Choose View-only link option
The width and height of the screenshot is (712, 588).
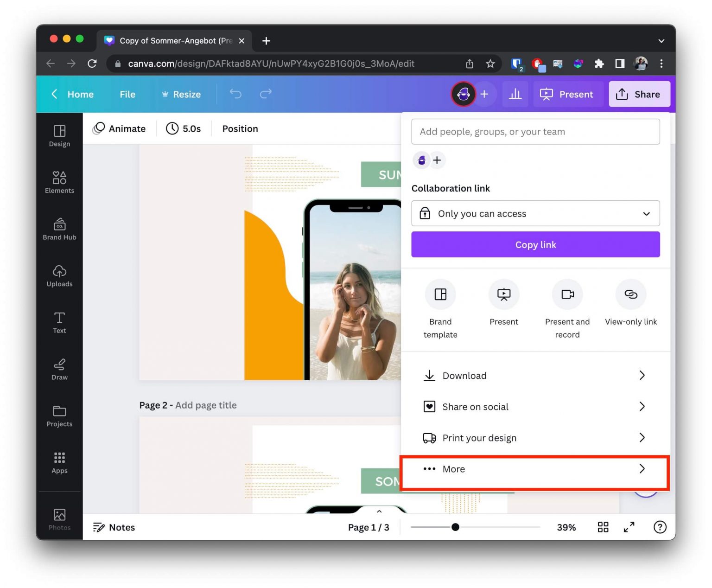coord(631,303)
